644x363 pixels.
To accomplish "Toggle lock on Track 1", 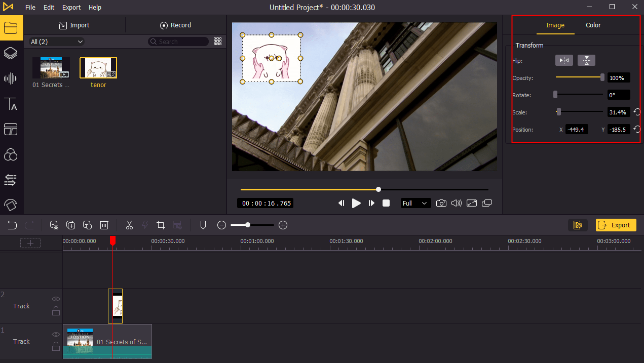I will click(x=56, y=346).
